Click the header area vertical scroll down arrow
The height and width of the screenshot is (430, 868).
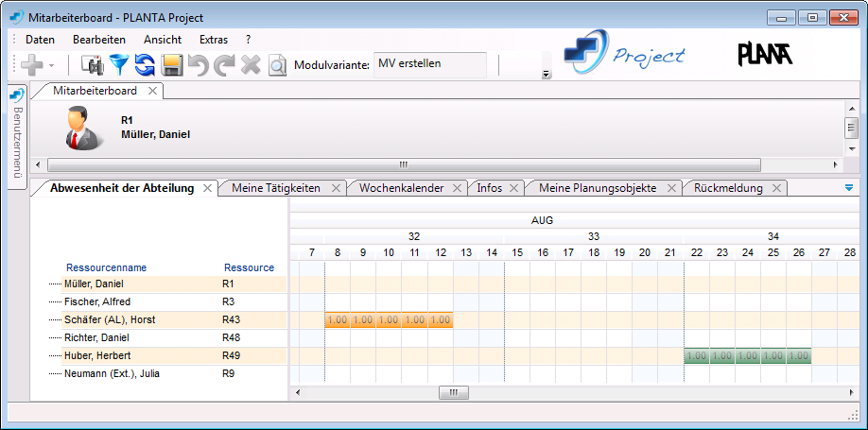[851, 149]
